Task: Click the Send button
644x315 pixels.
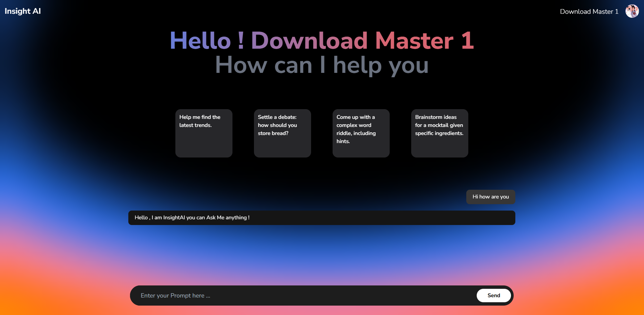Action: tap(493, 296)
